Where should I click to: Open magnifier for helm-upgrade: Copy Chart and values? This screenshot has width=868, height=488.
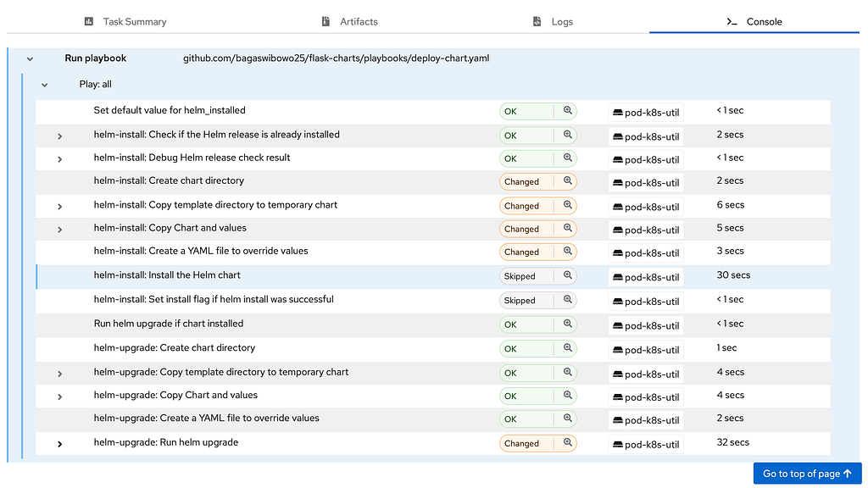pyautogui.click(x=567, y=396)
